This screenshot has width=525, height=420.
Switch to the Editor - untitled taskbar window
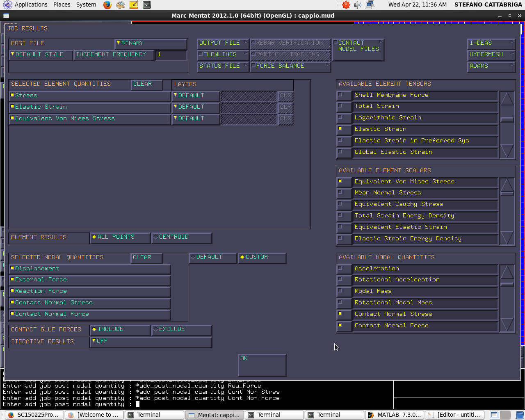click(x=454, y=415)
